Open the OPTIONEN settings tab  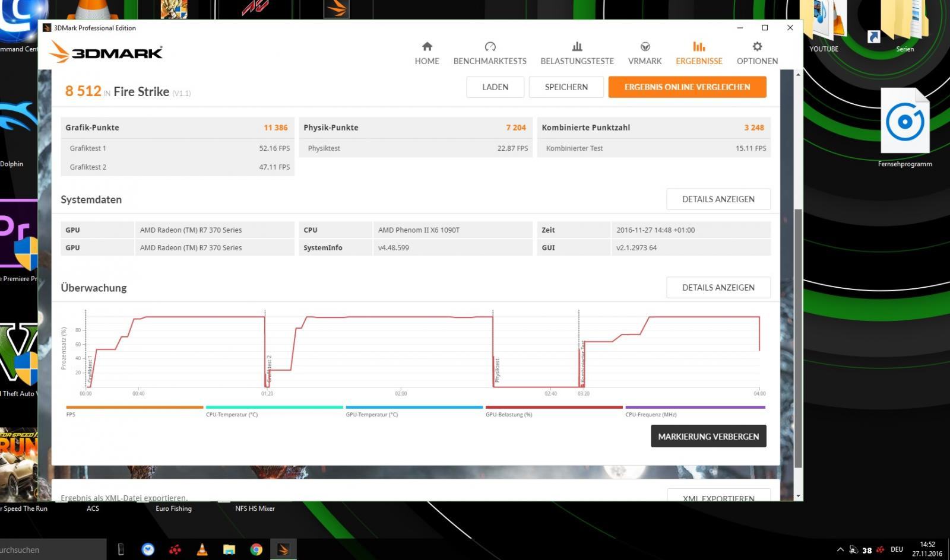pyautogui.click(x=757, y=53)
